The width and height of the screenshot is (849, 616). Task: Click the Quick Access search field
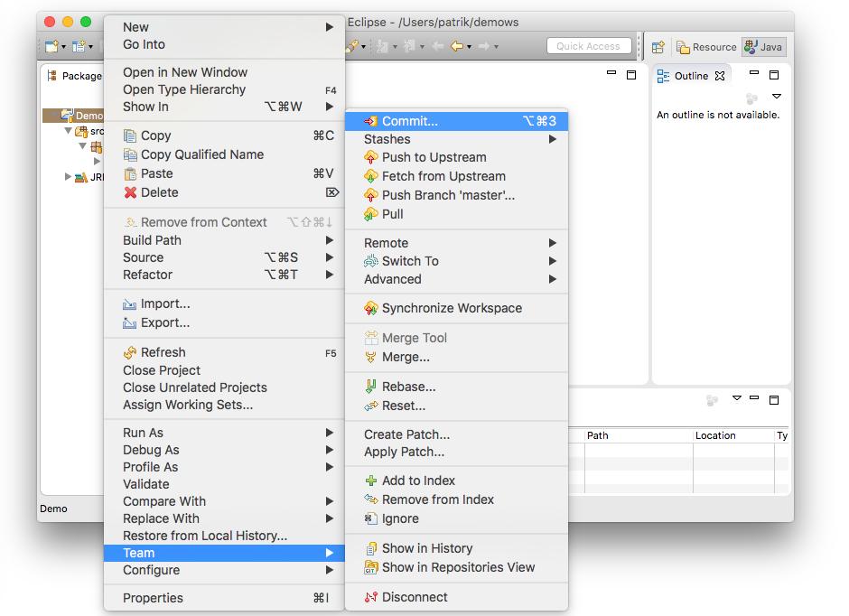[x=589, y=46]
